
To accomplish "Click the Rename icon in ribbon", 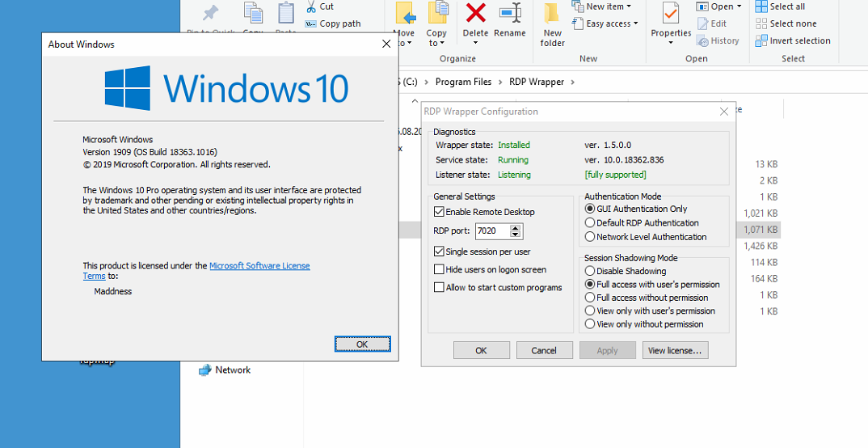I will tap(510, 13).
